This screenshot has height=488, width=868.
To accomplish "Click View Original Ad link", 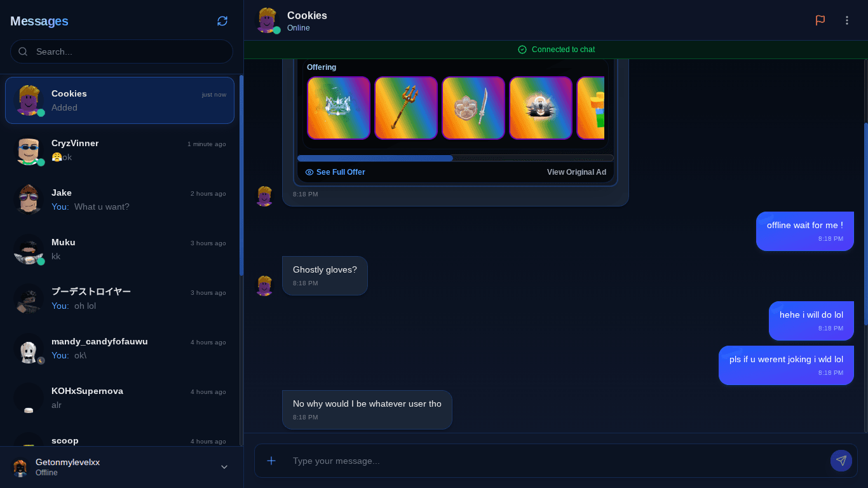I will click(576, 172).
